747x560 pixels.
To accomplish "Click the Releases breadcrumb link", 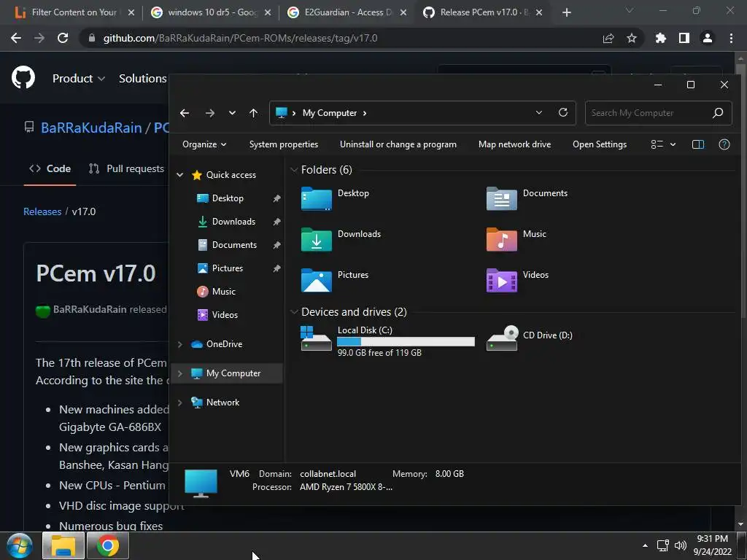I will pyautogui.click(x=42, y=211).
